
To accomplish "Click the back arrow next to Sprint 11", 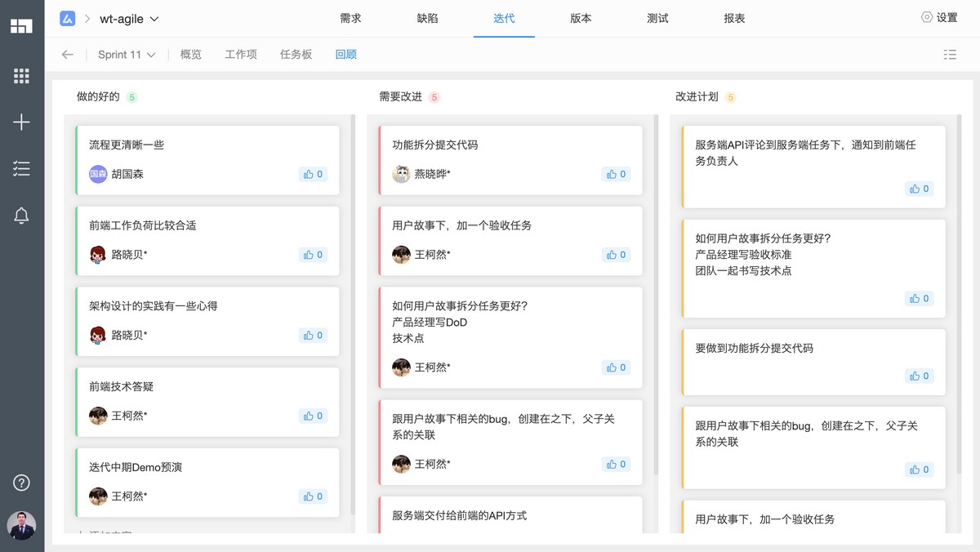I will [x=67, y=55].
